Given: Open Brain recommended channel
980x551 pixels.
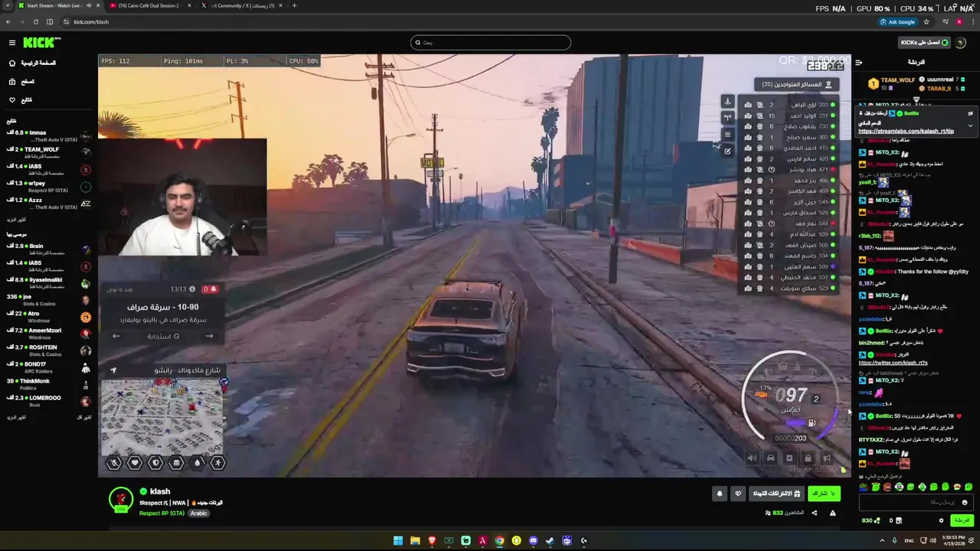Looking at the screenshot, I should tap(47, 249).
